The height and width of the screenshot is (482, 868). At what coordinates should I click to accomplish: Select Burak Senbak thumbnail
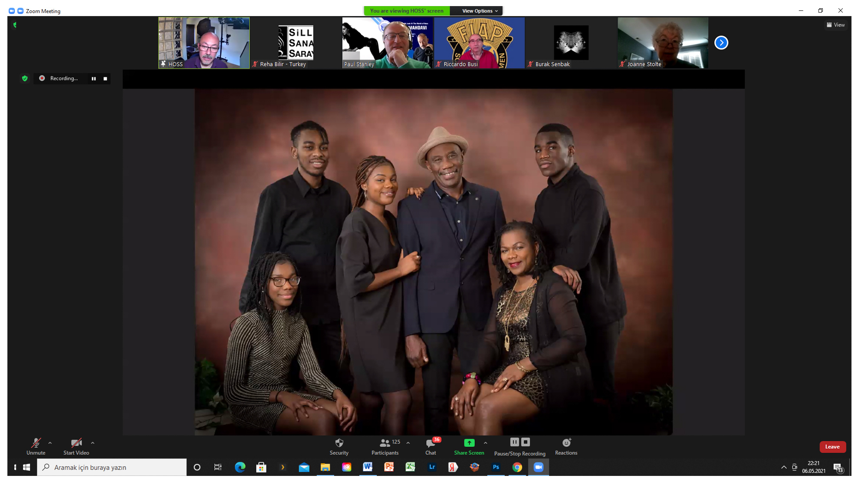[x=571, y=43]
